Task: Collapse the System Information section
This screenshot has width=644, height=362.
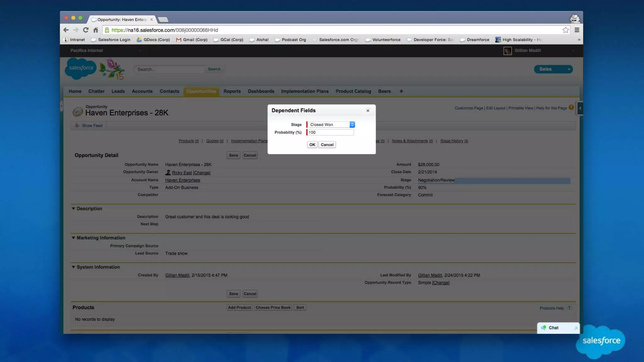Action: [x=73, y=267]
